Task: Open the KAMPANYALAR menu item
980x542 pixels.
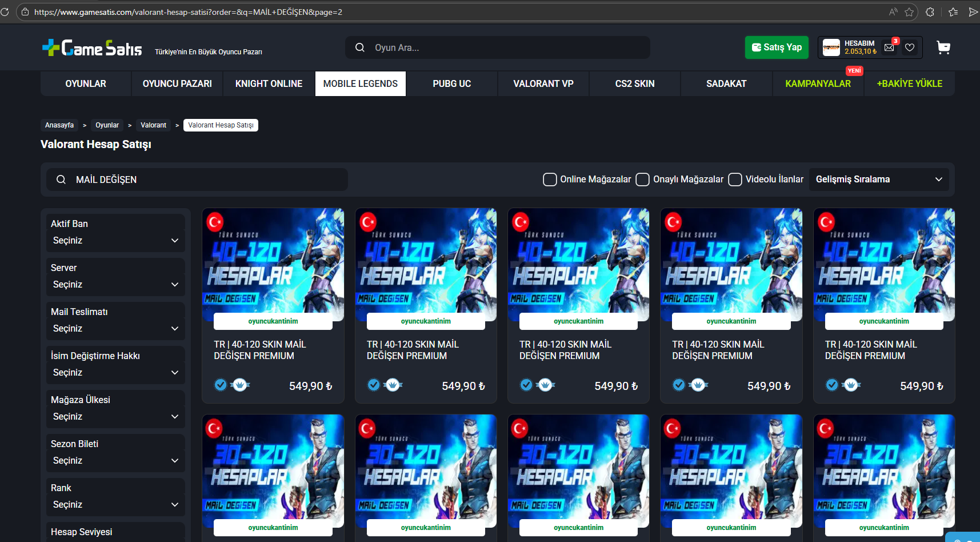Action: (x=818, y=83)
